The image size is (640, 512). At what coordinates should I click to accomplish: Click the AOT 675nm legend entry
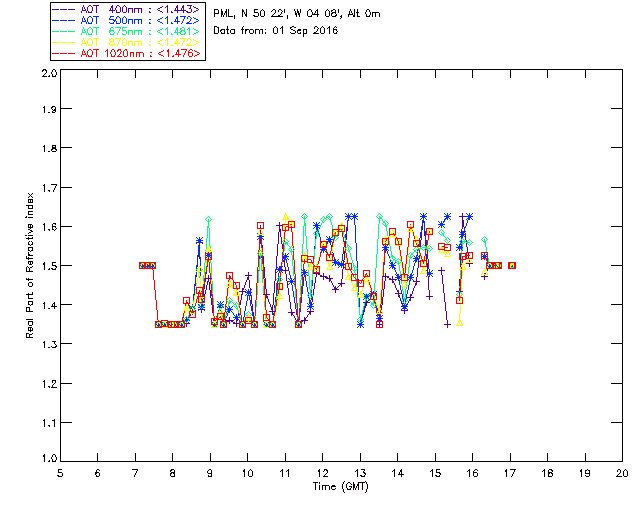tap(126, 31)
